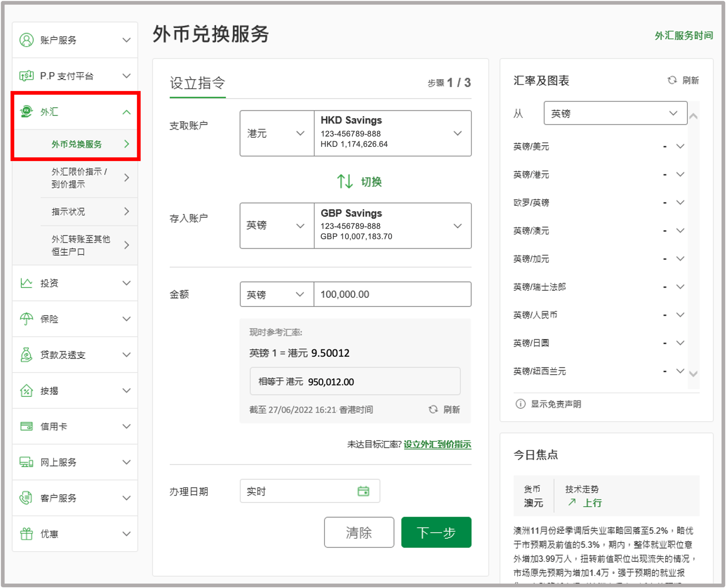726x588 pixels.
Task: Open HKD Savings account dropdown
Action: [393, 133]
